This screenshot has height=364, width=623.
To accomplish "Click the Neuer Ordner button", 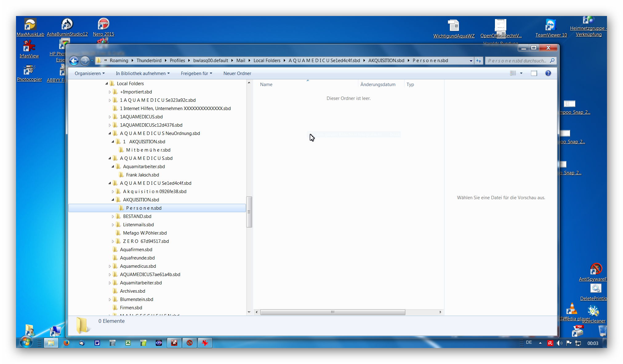I will pos(237,73).
